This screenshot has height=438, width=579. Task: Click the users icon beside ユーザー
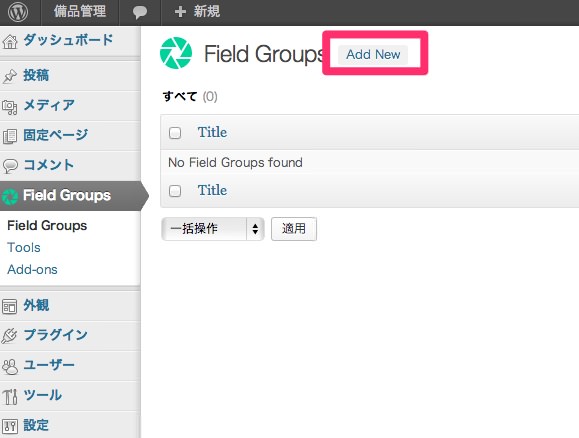[x=10, y=366]
